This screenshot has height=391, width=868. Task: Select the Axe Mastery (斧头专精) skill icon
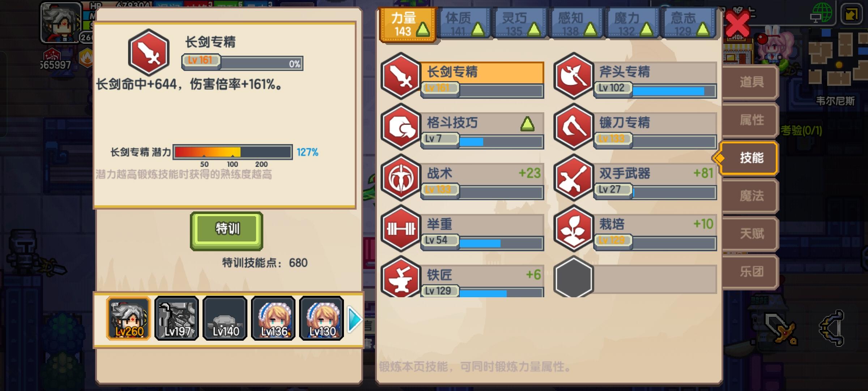574,76
